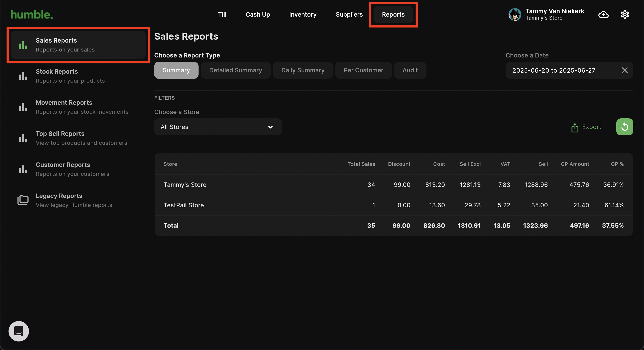Click the Store column header

pos(170,164)
